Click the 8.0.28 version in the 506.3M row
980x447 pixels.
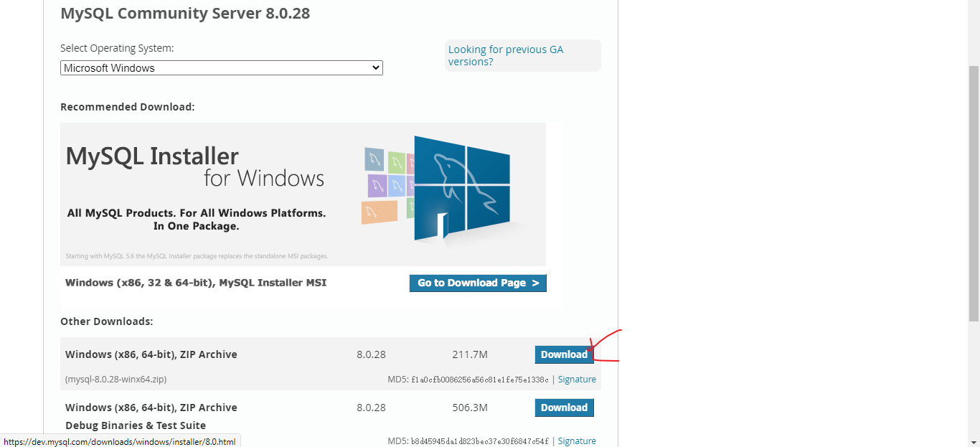[371, 408]
